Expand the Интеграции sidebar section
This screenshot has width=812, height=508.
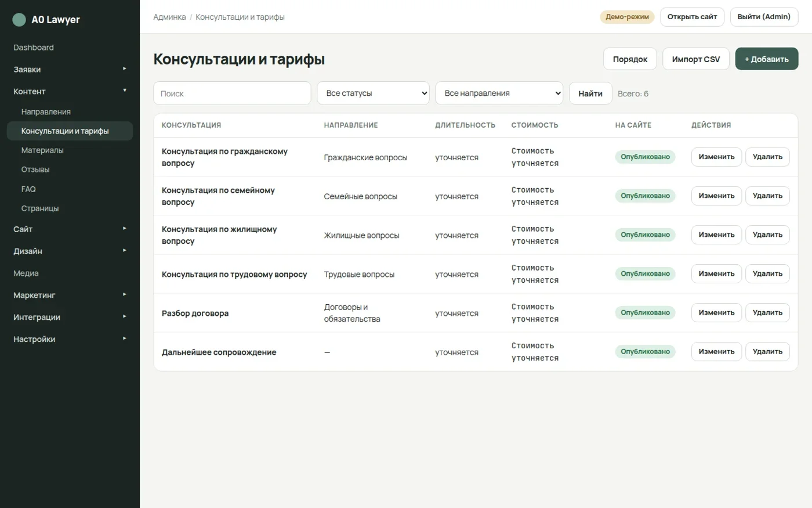(70, 318)
